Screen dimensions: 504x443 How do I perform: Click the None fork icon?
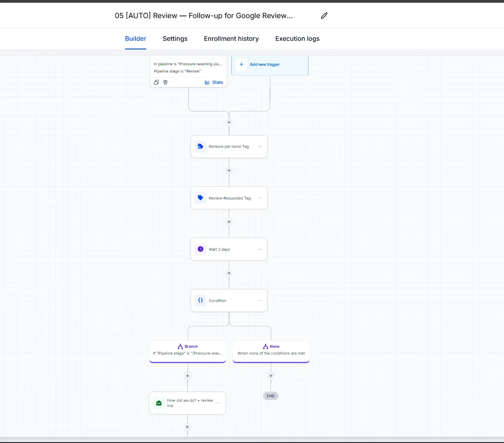click(x=265, y=346)
